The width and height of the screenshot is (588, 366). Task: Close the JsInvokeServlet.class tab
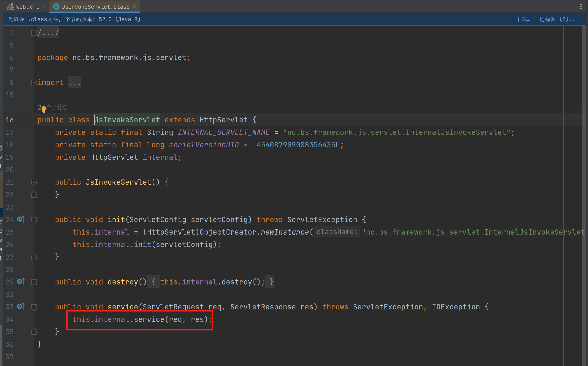pyautogui.click(x=135, y=6)
